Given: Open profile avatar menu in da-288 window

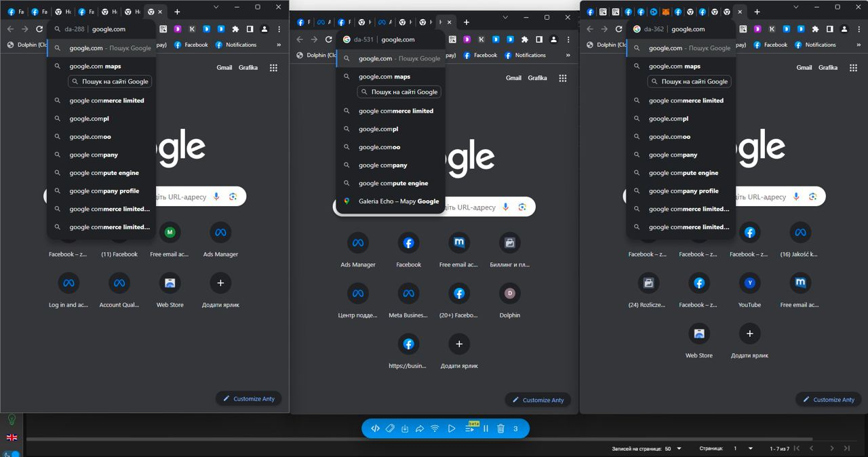Looking at the screenshot, I should click(264, 29).
